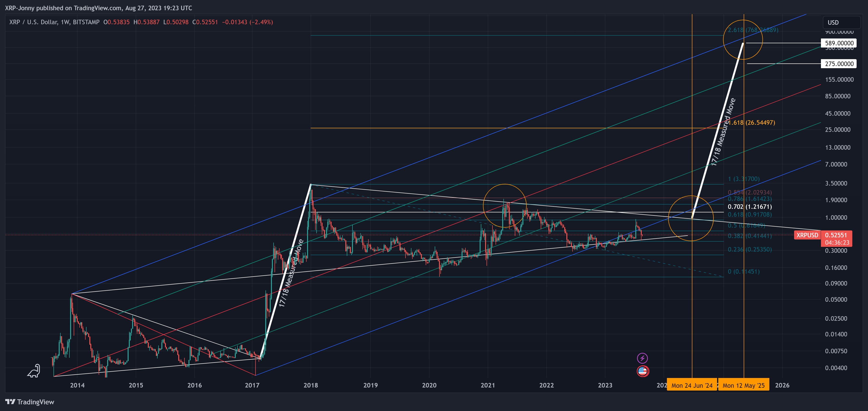Click the 0 (0.11451) Fibonacci label
Screen dimensions: 868x411
[744, 271]
